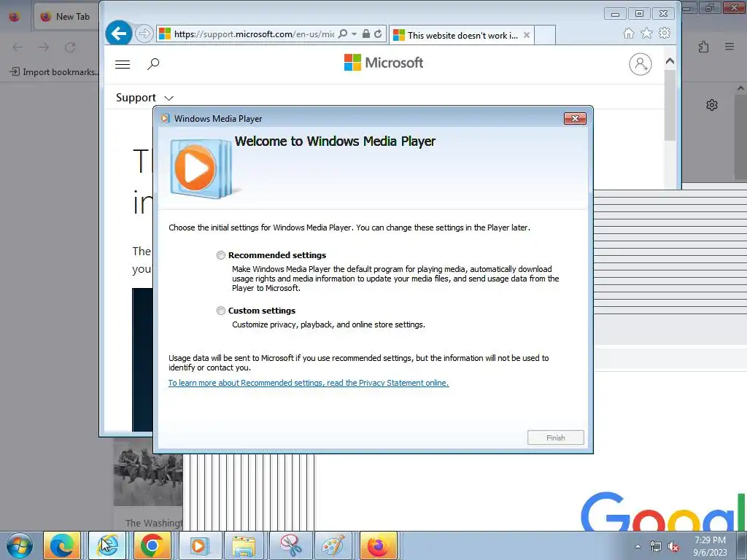
Task: Click the IE vertical scrollbar thumb
Action: tap(670, 105)
